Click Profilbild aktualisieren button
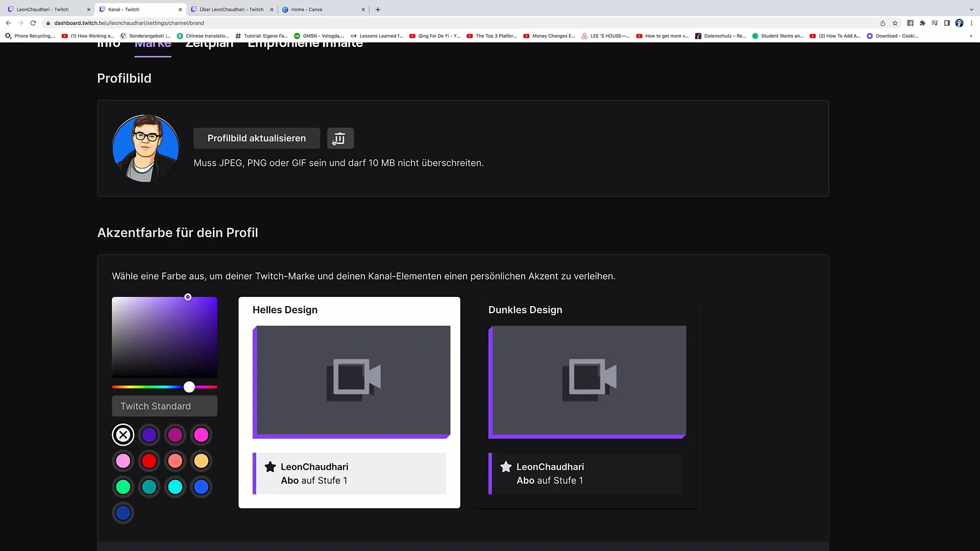 pos(256,138)
